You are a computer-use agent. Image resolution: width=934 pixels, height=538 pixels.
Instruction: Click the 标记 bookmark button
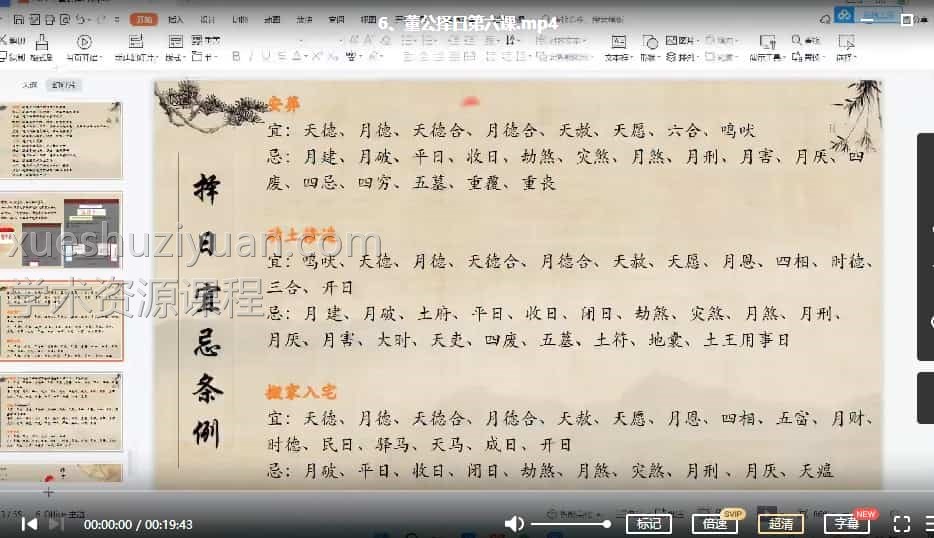(648, 523)
